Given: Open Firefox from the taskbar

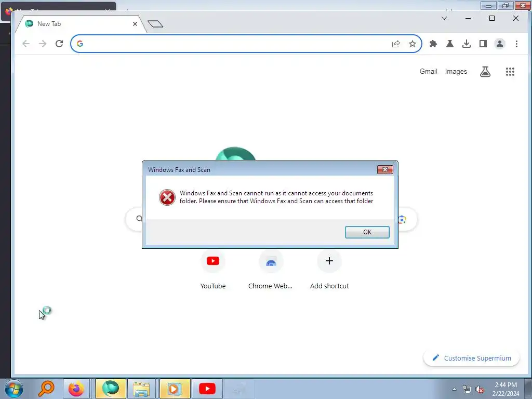Looking at the screenshot, I should point(76,389).
